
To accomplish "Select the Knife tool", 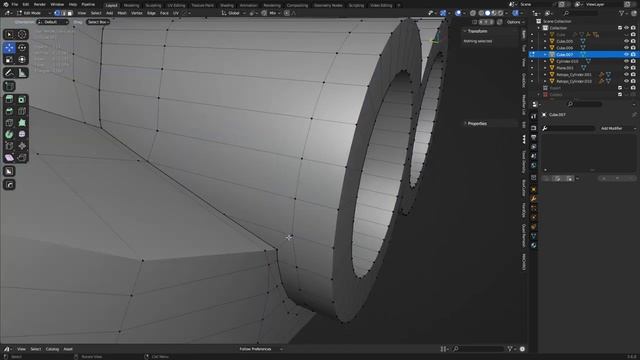I will pyautogui.click(x=9, y=122).
